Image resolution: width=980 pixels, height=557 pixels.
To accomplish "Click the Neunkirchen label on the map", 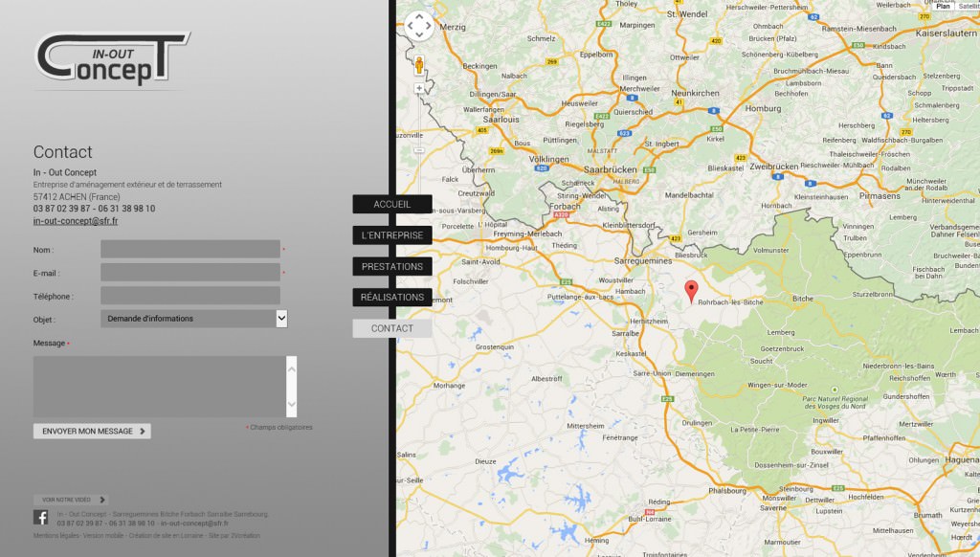I will (695, 93).
